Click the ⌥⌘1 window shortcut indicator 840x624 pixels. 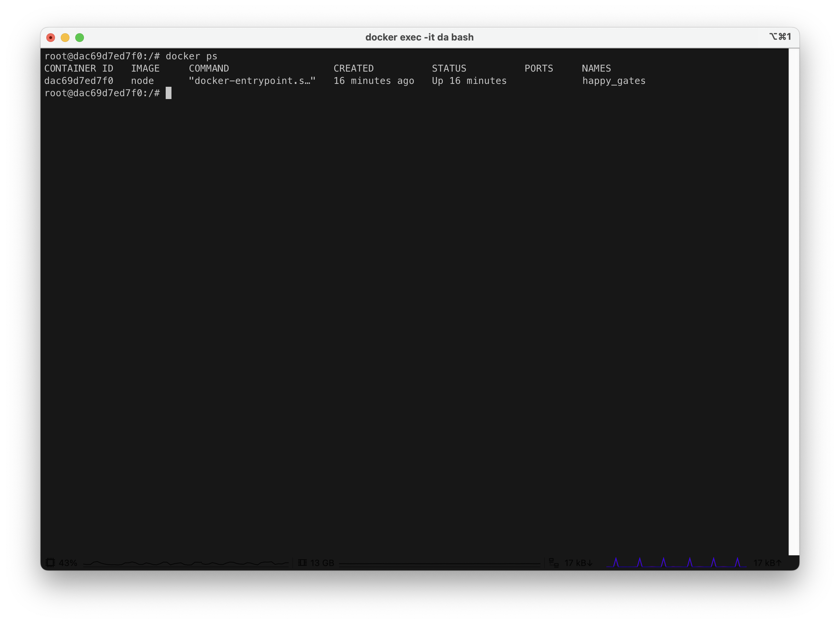click(780, 37)
